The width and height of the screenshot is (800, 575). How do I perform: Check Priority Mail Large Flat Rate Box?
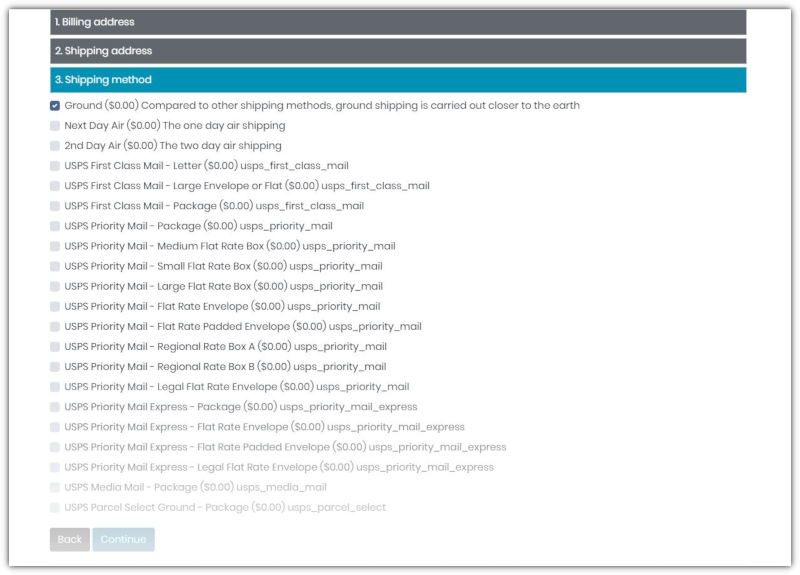point(55,286)
